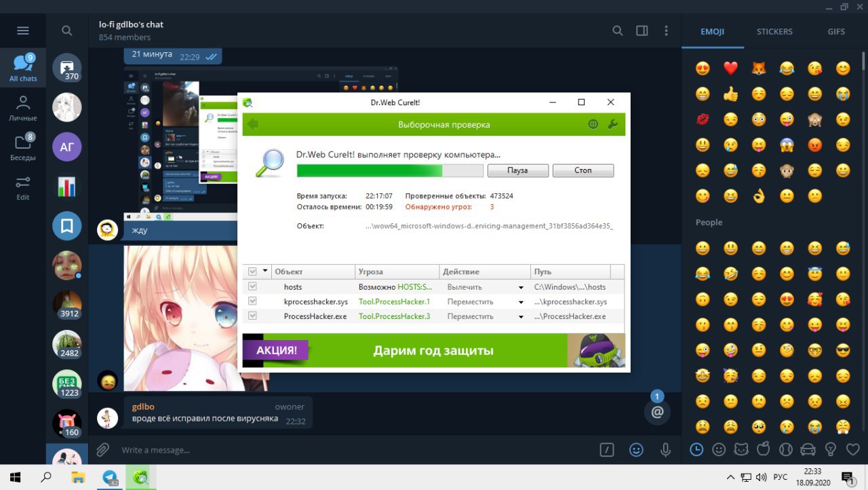This screenshot has height=490, width=868.
Task: Open chat options three-dot menu
Action: tap(666, 31)
